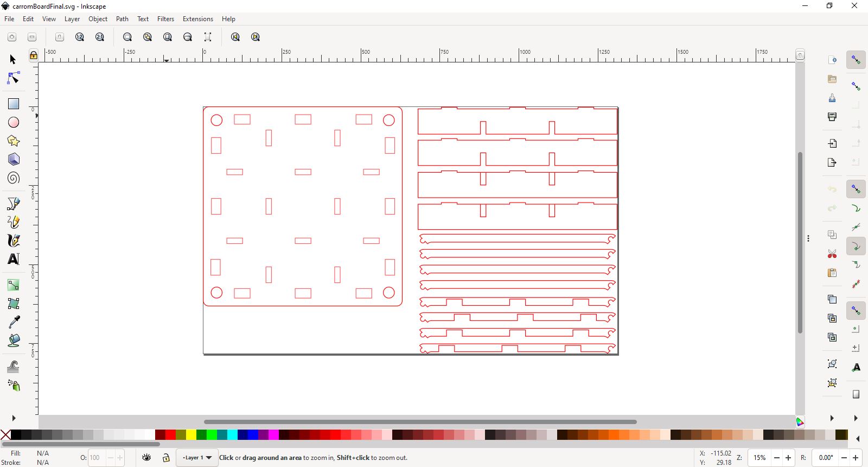
Task: Zoom to fit selection
Action: tap(127, 37)
